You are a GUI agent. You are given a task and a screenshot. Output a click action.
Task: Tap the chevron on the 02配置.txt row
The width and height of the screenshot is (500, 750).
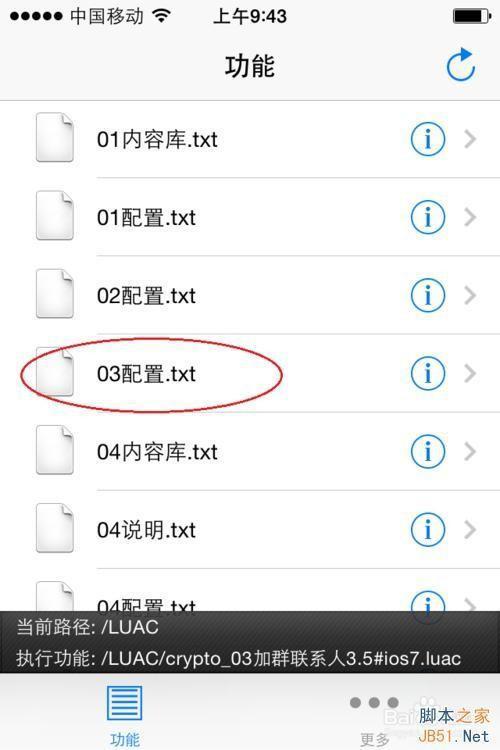tap(470, 295)
